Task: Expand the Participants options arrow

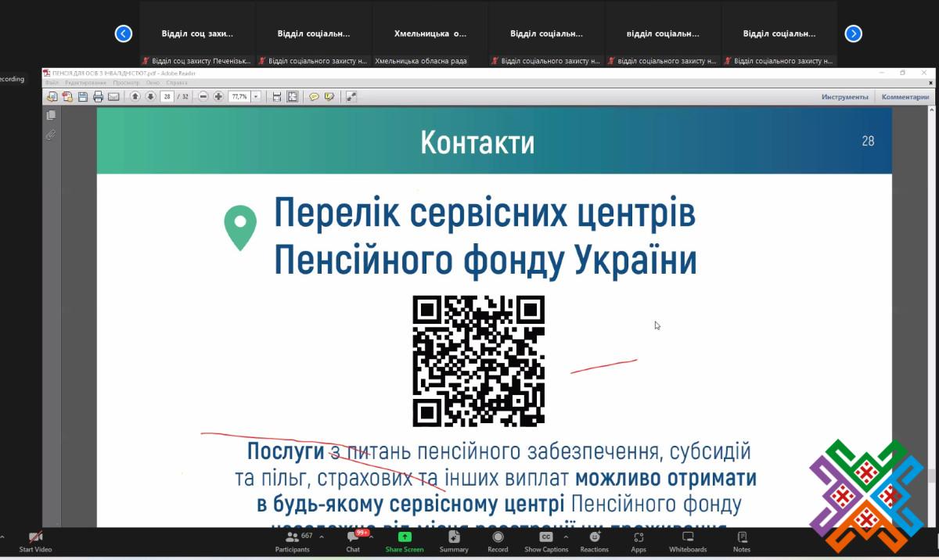Action: click(x=321, y=537)
